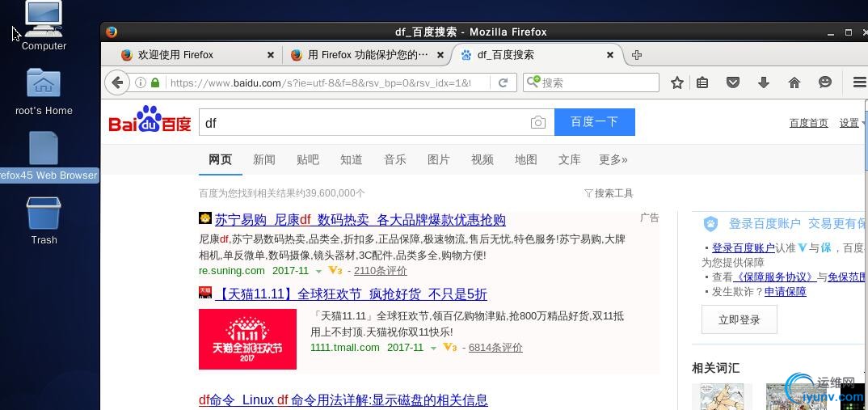Open the bookmarks list icon

coord(702,82)
